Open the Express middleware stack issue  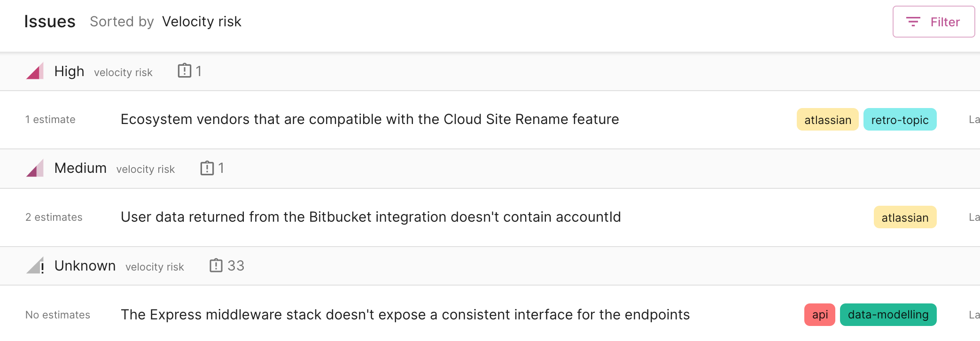tap(405, 315)
